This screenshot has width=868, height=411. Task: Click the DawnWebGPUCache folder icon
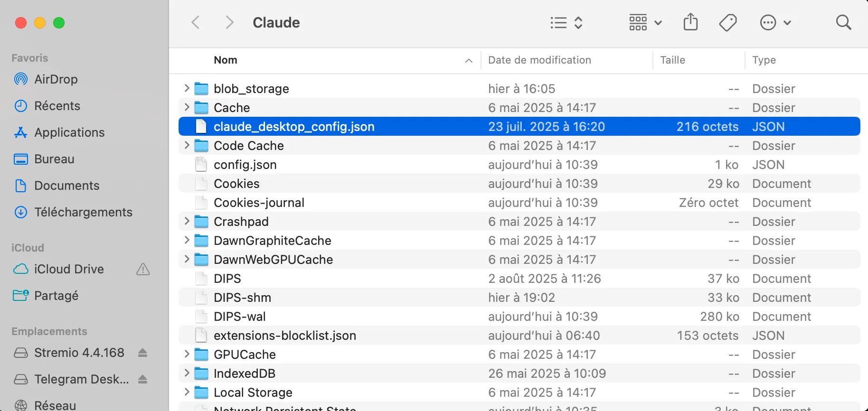(202, 260)
